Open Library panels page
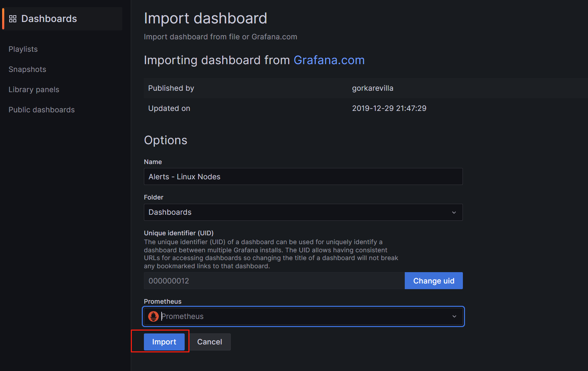The width and height of the screenshot is (588, 371). tap(34, 90)
